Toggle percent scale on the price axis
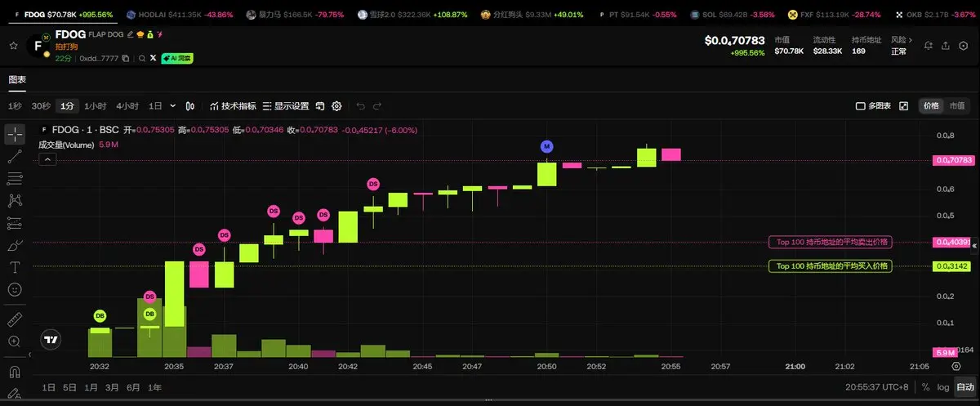The height and width of the screenshot is (406, 980). [925, 387]
